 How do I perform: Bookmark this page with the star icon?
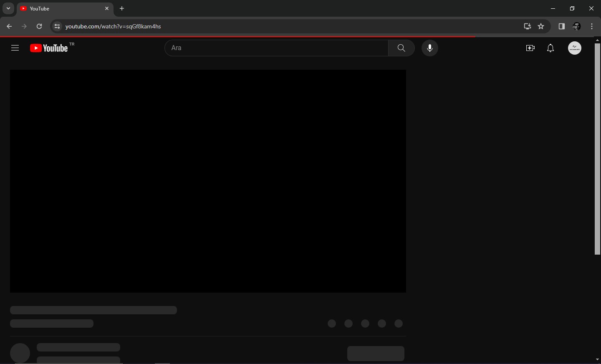542,27
